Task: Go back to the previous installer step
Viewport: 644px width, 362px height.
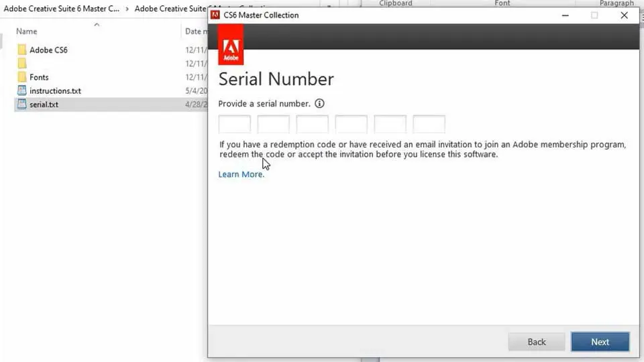Action: click(x=537, y=341)
